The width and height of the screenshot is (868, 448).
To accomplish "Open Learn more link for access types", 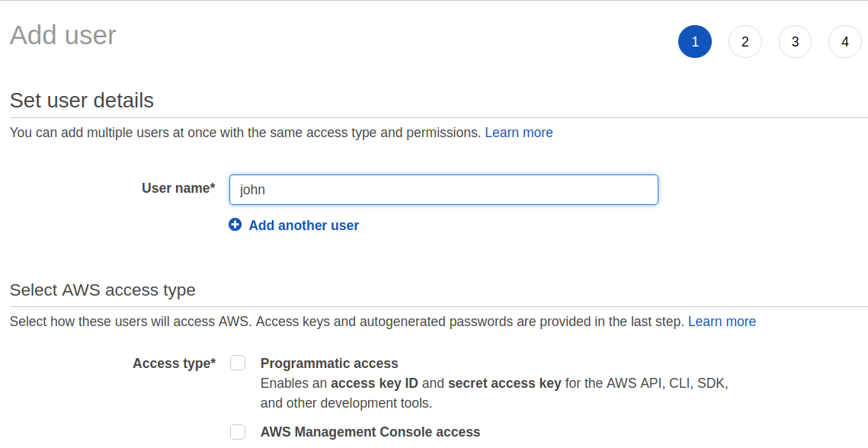I will [x=722, y=322].
